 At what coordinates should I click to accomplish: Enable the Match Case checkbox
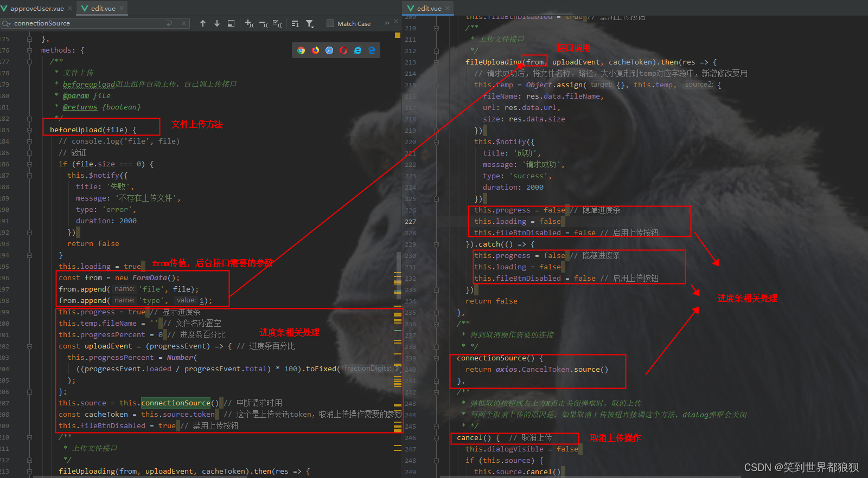(x=330, y=23)
